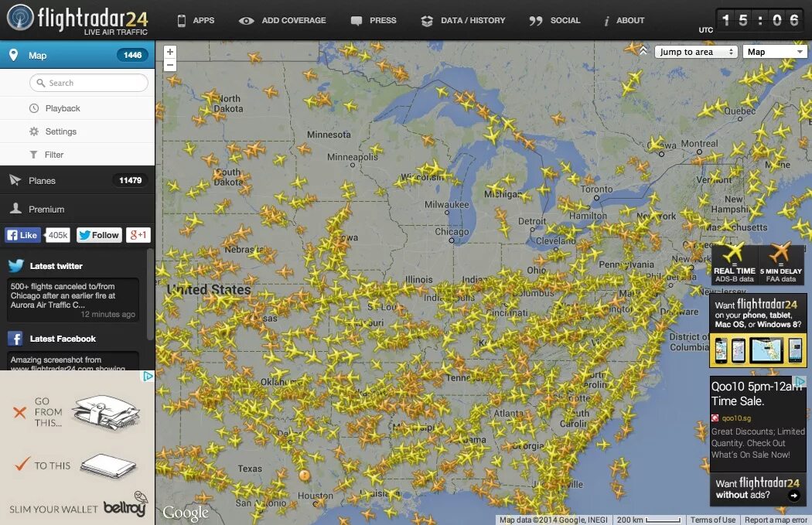Image resolution: width=812 pixels, height=525 pixels.
Task: Click 5 MIN DELAY FAA data legend
Action: [781, 264]
